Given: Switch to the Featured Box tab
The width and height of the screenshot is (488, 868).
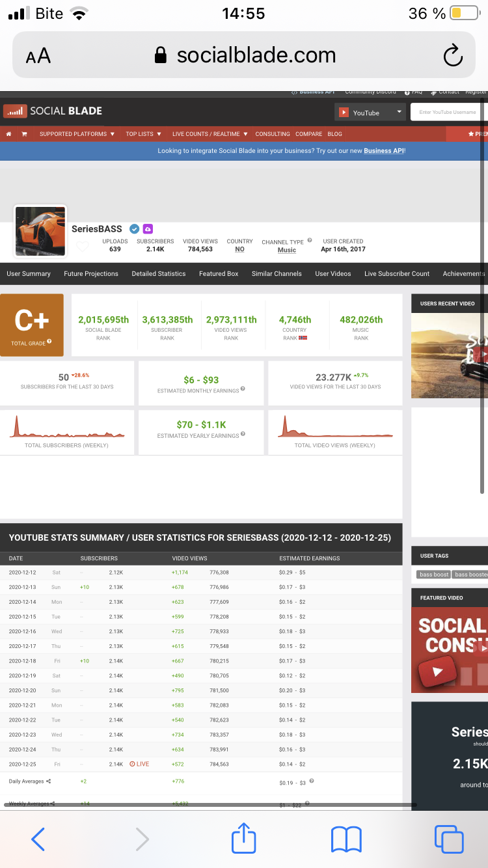Looking at the screenshot, I should (x=219, y=274).
